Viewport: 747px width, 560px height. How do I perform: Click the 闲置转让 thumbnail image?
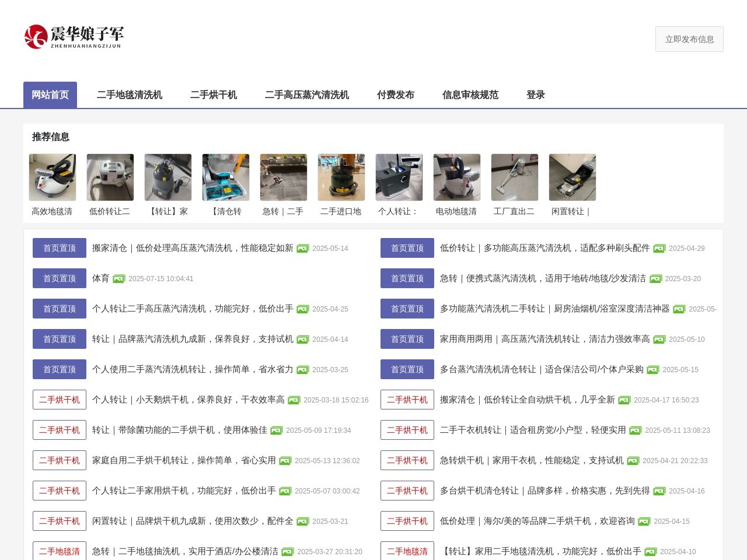pyautogui.click(x=573, y=177)
